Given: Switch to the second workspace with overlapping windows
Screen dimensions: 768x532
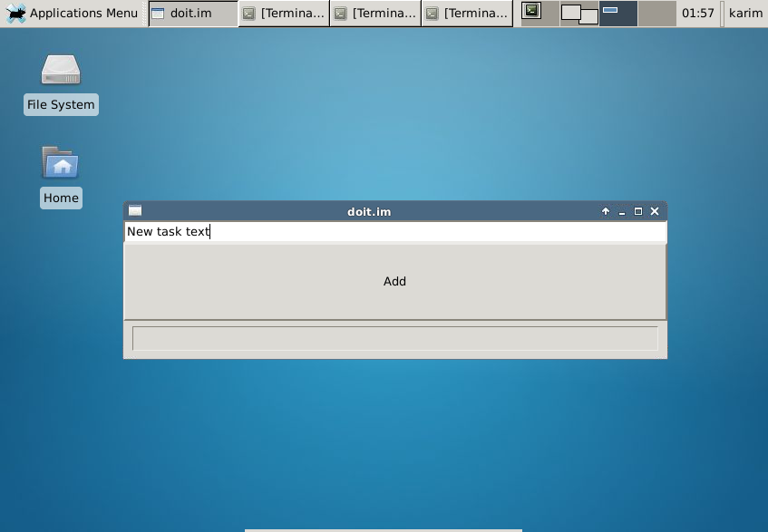Looking at the screenshot, I should (x=578, y=14).
